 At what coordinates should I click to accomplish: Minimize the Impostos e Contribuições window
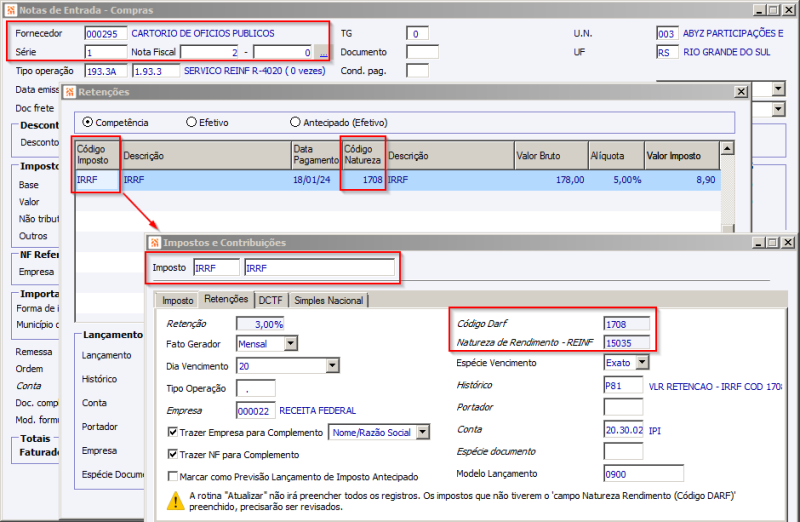coord(759,242)
